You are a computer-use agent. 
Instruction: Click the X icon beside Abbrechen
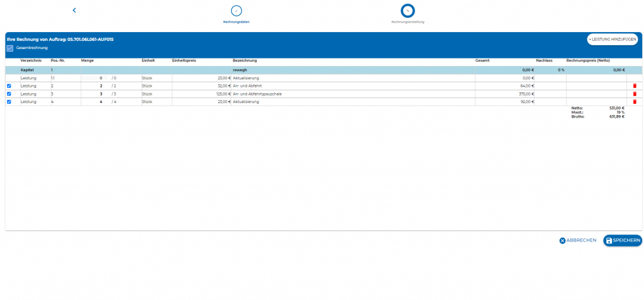562,240
